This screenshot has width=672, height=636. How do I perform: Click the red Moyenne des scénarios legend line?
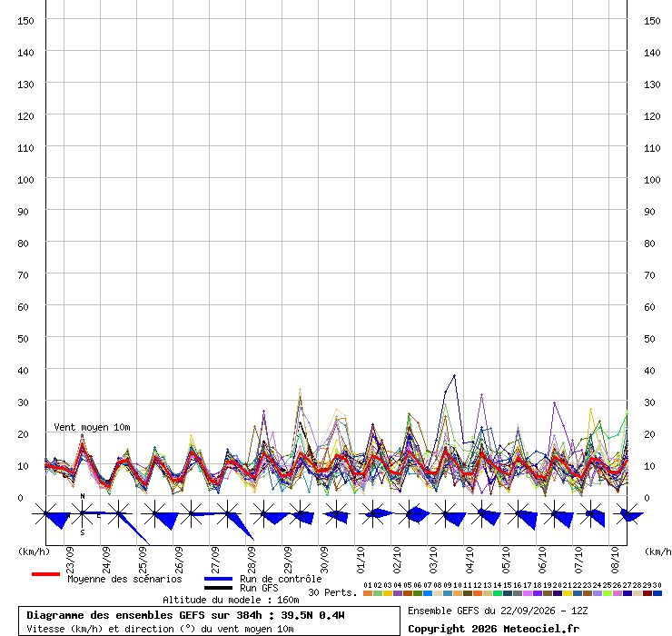click(x=45, y=574)
